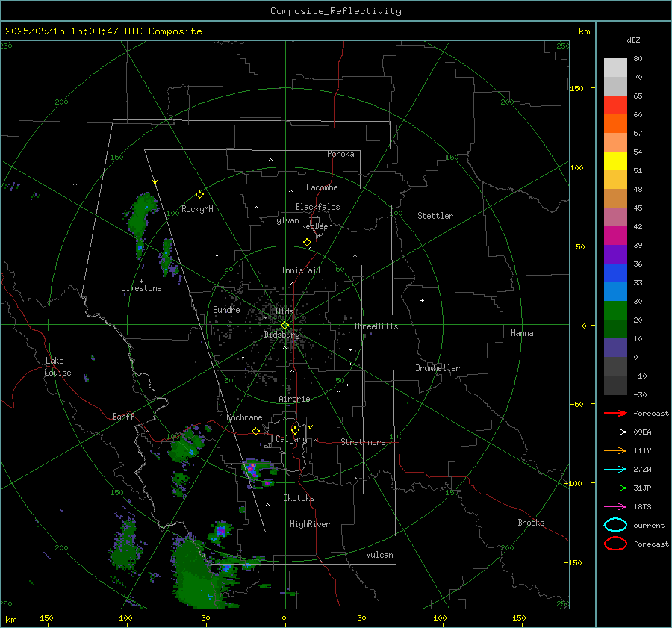Click the cyan 'current' ellipse icon
672x628 pixels.
tap(615, 525)
